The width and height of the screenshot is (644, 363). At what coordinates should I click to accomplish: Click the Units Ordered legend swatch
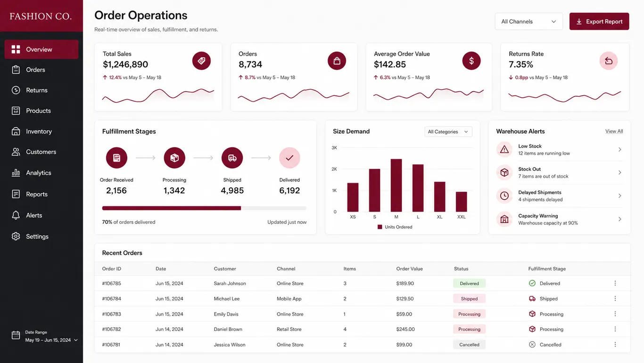pos(380,227)
